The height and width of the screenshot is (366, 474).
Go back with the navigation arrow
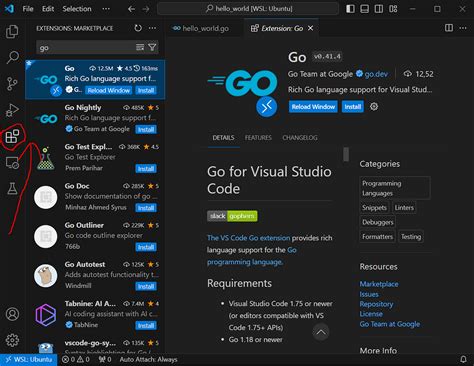[x=131, y=9]
